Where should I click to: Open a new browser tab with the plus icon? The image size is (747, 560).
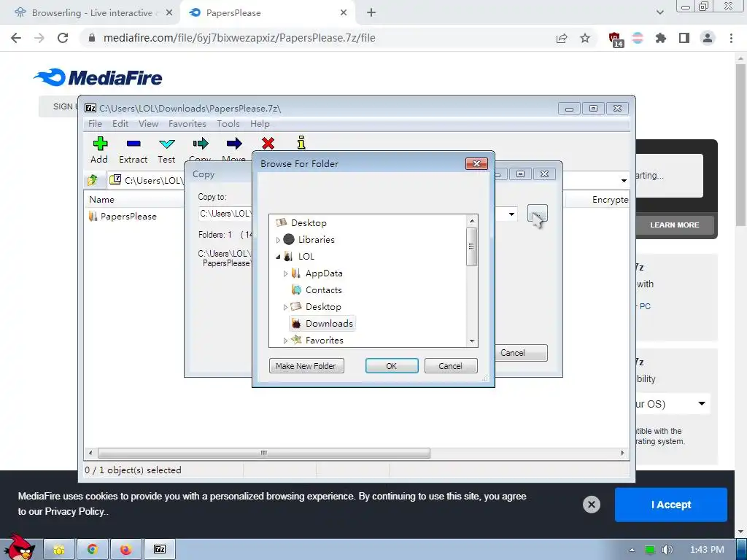(x=371, y=13)
